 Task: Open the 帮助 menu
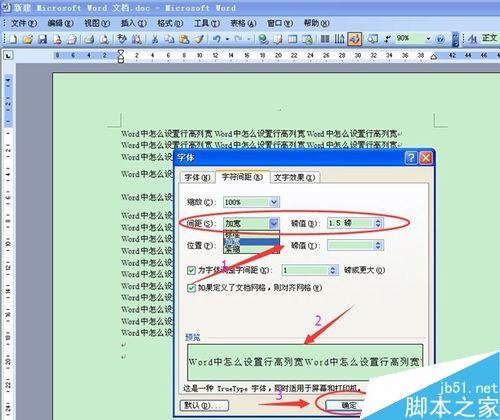pyautogui.click(x=316, y=23)
